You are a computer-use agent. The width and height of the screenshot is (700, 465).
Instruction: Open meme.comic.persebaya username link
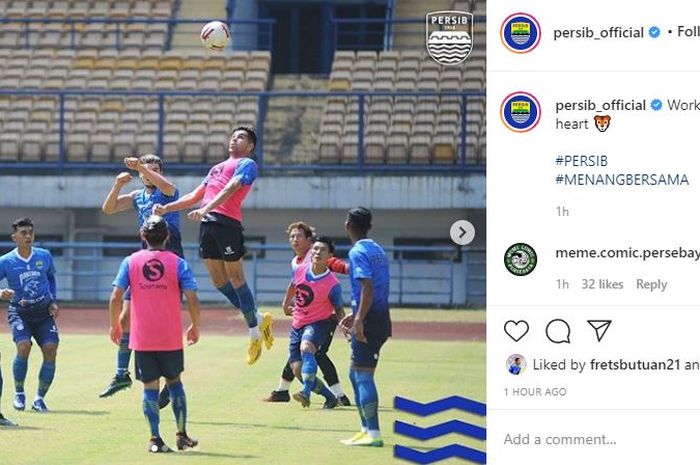(628, 253)
